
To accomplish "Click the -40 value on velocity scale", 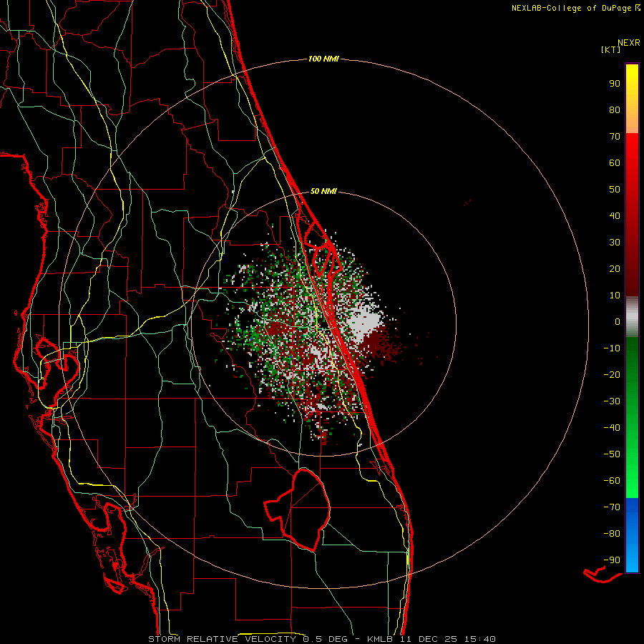I will pyautogui.click(x=612, y=428).
